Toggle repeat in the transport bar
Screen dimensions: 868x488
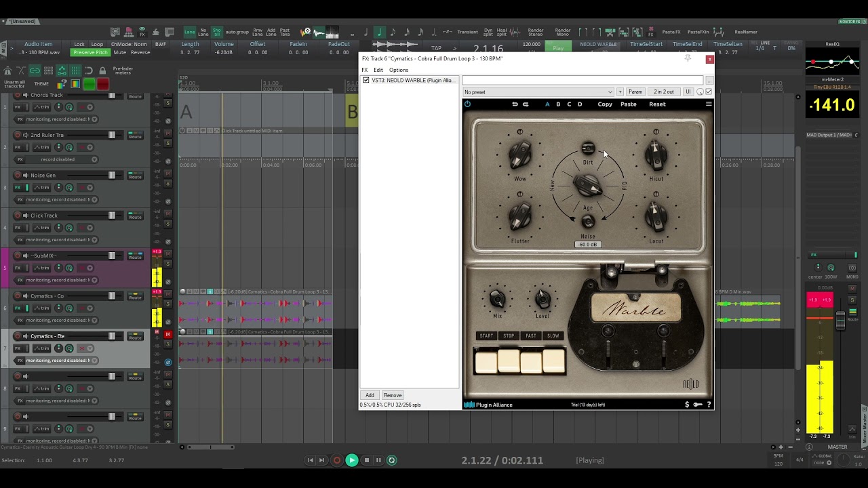tap(391, 460)
